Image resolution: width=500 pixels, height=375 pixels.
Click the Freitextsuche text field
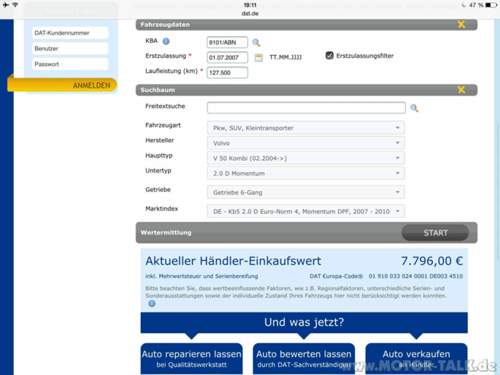(306, 108)
